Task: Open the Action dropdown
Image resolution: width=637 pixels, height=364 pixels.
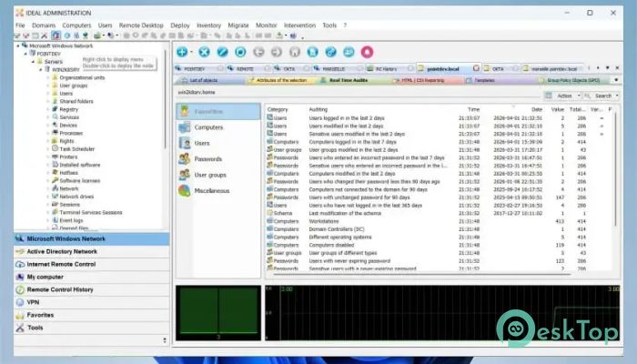Action: tap(564, 96)
